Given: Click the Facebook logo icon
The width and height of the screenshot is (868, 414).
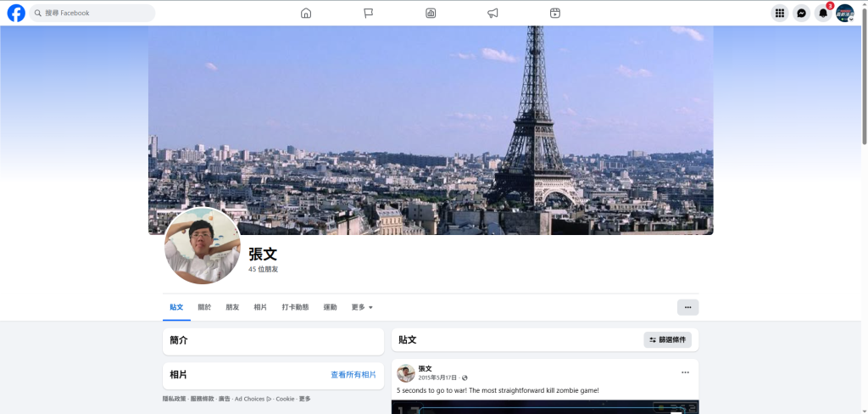Looking at the screenshot, I should (16, 13).
